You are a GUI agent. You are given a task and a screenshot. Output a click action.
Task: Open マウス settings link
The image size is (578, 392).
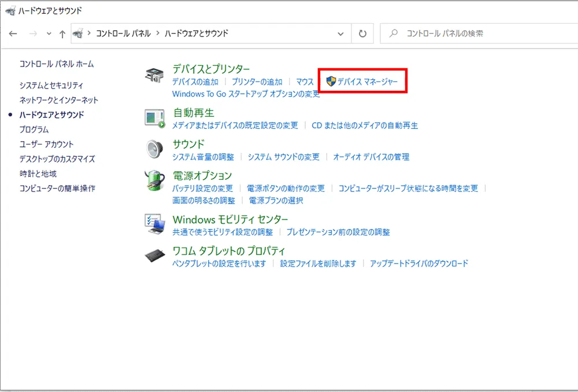(305, 82)
